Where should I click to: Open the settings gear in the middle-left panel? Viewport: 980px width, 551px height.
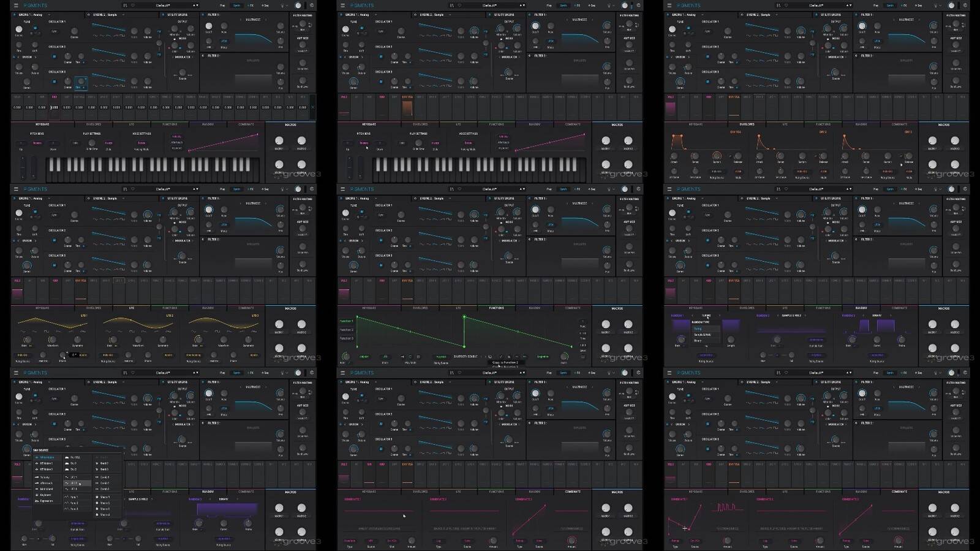tap(312, 189)
